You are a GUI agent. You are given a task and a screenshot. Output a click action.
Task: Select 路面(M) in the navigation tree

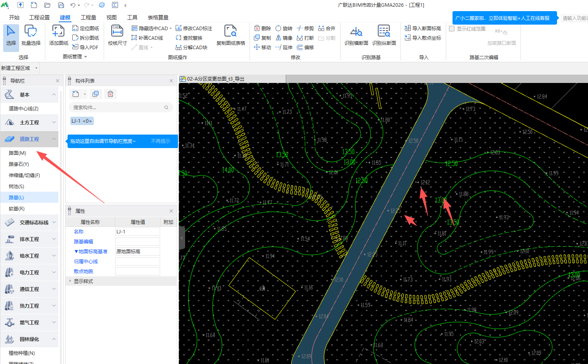(x=17, y=153)
